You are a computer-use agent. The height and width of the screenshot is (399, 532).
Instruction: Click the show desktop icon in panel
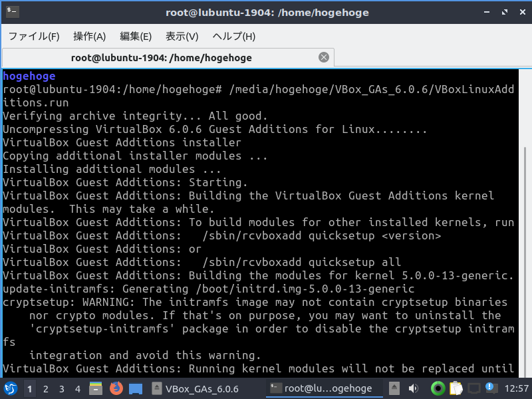point(136,389)
